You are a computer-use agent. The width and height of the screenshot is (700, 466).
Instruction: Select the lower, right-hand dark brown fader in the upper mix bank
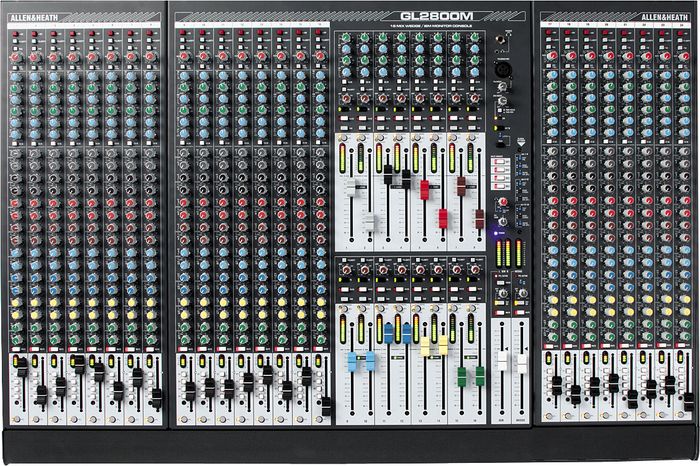[x=479, y=219]
